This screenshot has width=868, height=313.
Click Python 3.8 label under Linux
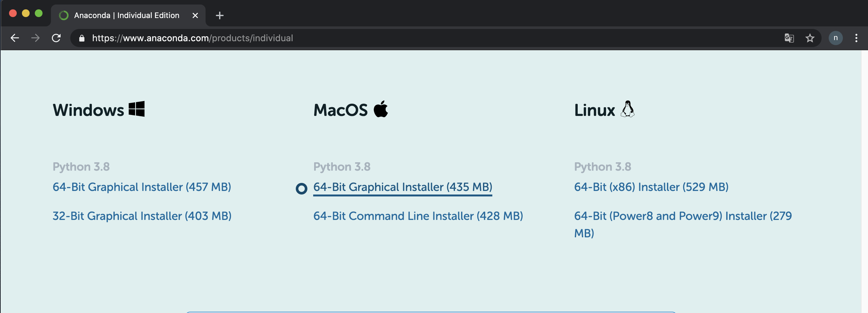tap(603, 167)
